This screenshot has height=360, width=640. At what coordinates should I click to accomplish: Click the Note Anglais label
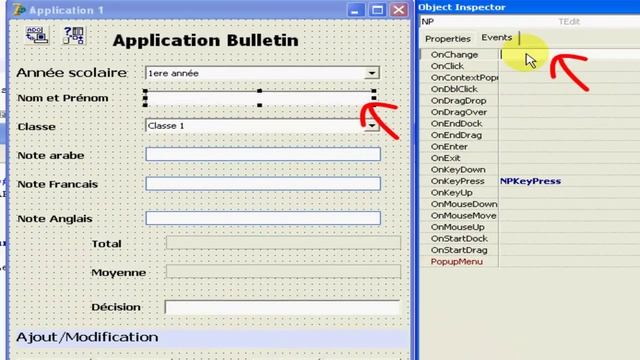coord(55,219)
